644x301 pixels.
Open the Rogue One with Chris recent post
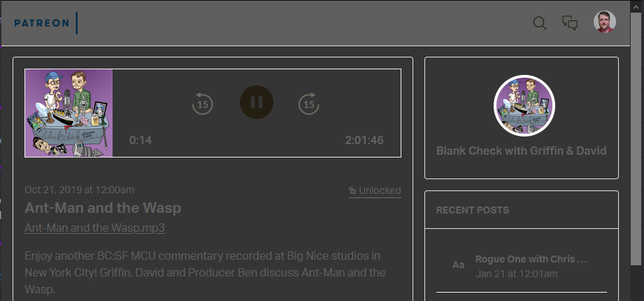coord(531,260)
